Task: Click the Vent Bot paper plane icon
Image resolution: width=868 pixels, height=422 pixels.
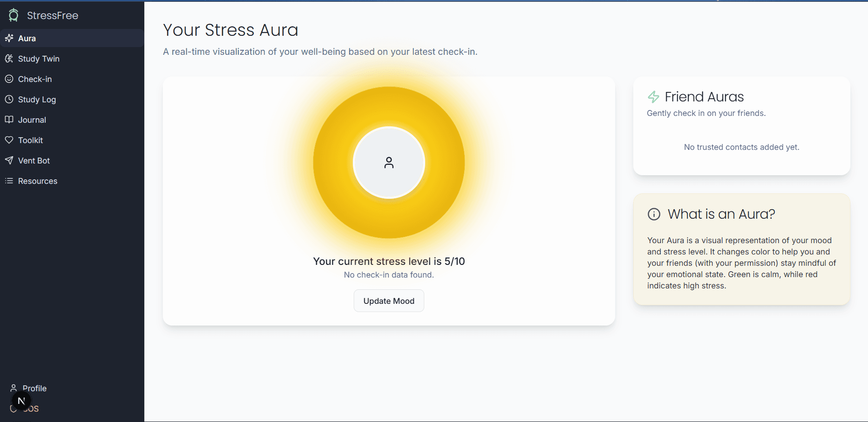Action: click(x=9, y=160)
